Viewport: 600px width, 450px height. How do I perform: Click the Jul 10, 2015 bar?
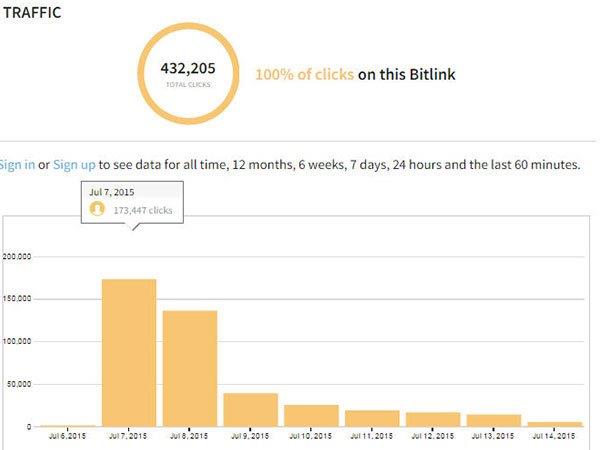(x=311, y=415)
